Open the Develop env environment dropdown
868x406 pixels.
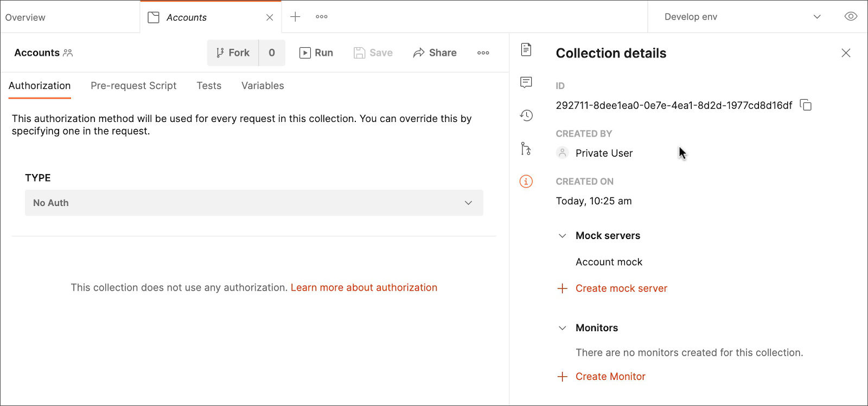pos(742,17)
